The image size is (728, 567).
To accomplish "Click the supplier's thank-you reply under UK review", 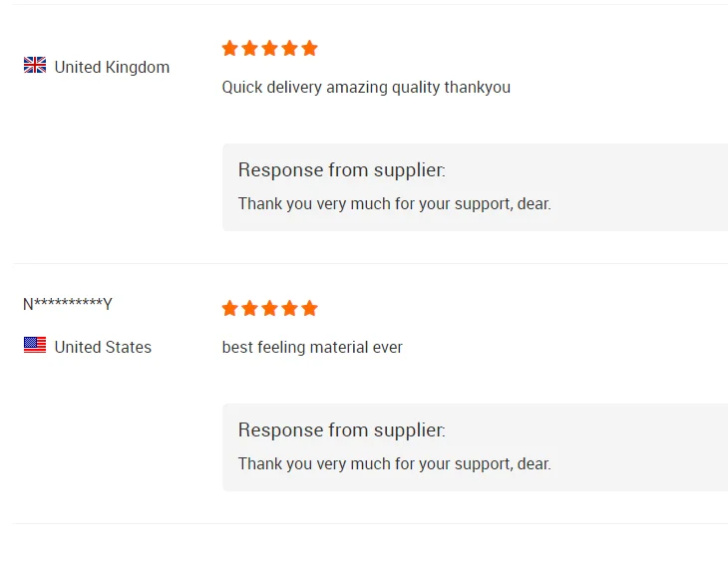I will tap(394, 203).
